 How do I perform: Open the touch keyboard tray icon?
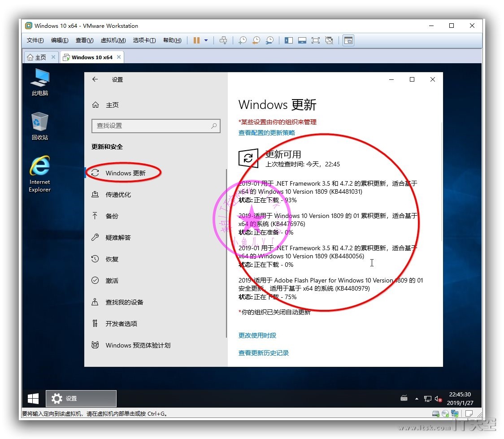(404, 399)
